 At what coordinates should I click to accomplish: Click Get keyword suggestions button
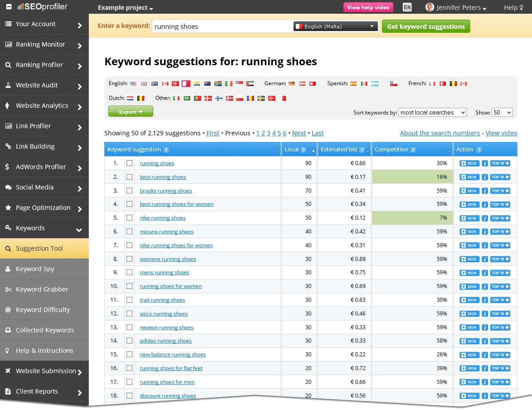coord(426,26)
